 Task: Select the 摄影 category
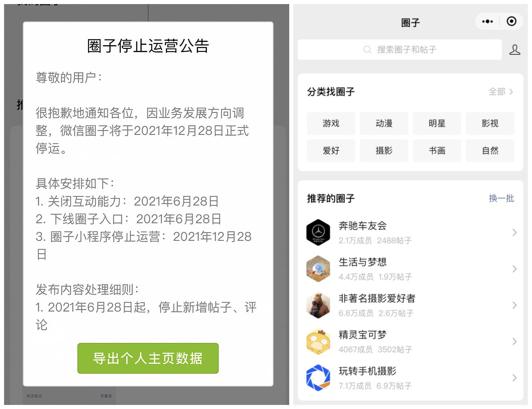tap(384, 151)
